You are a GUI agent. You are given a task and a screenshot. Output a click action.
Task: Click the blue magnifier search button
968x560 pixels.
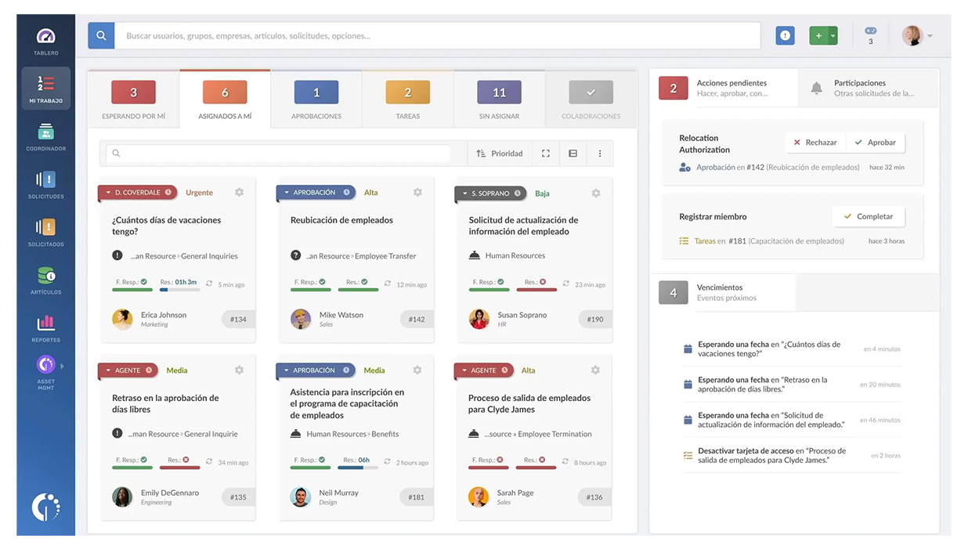click(x=101, y=35)
